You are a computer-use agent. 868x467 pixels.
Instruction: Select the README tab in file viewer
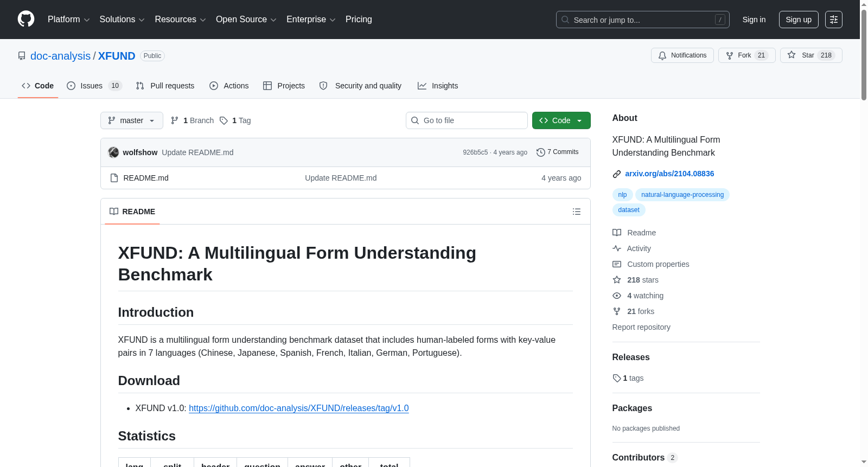(x=132, y=212)
